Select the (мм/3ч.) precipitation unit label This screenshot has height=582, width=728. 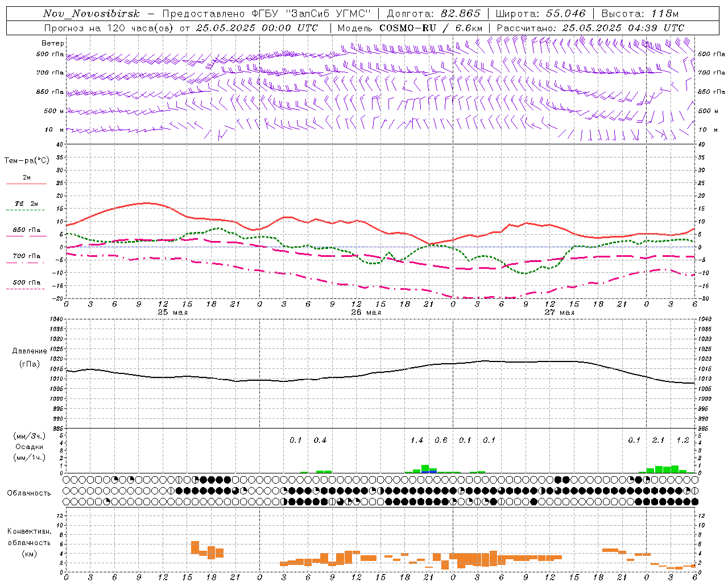pyautogui.click(x=30, y=436)
